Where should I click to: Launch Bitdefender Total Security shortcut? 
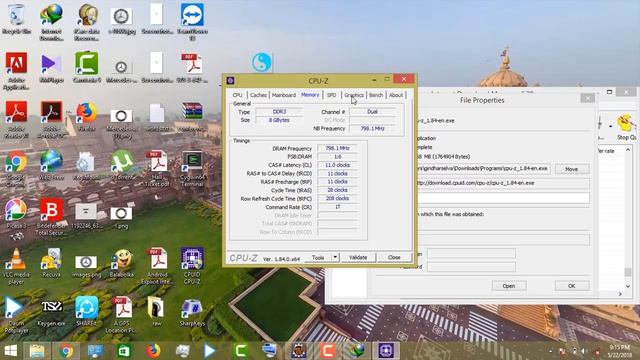pyautogui.click(x=51, y=217)
